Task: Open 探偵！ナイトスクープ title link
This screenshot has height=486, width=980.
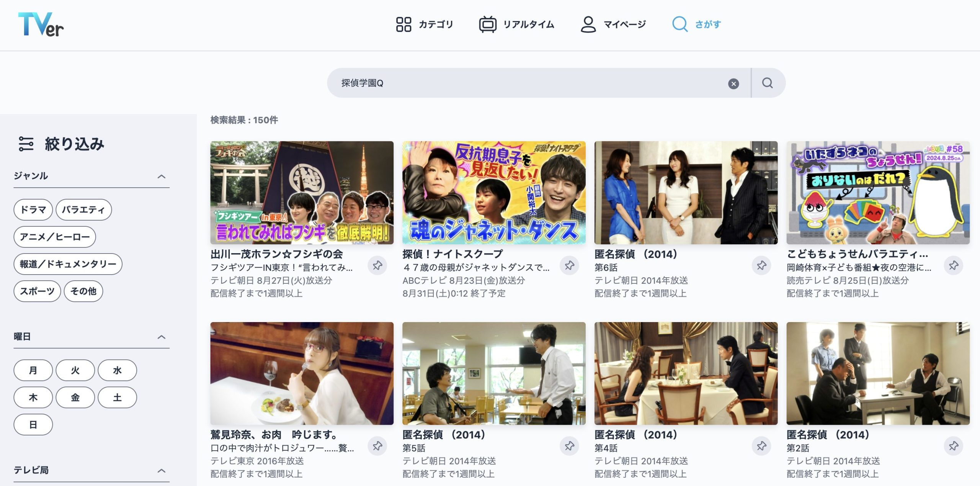Action: tap(452, 254)
